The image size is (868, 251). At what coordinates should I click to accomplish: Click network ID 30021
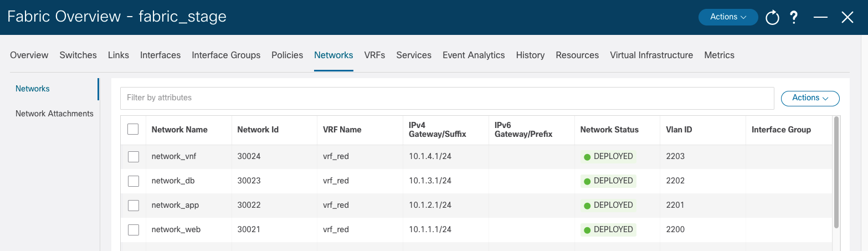click(x=249, y=229)
